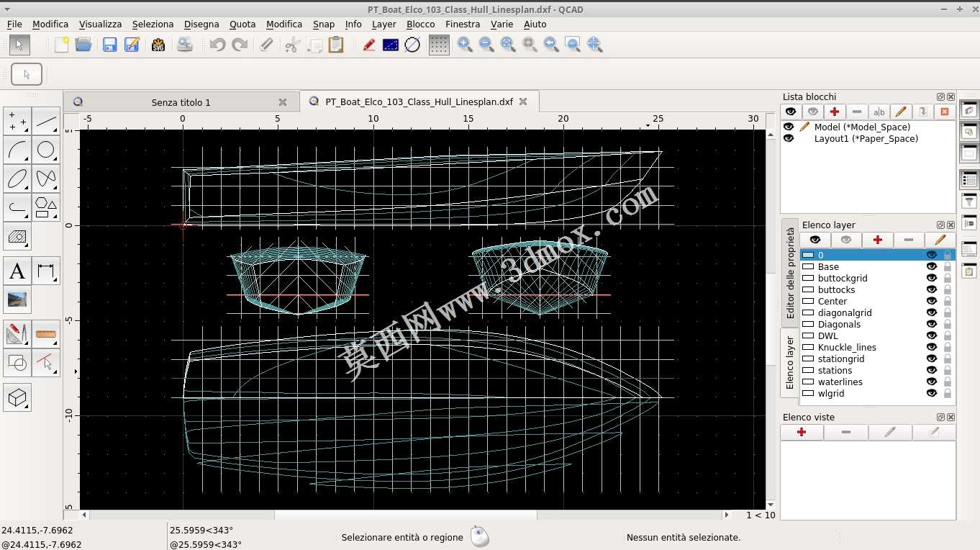Click the scissors cut icon
The image size is (980, 550).
(291, 45)
